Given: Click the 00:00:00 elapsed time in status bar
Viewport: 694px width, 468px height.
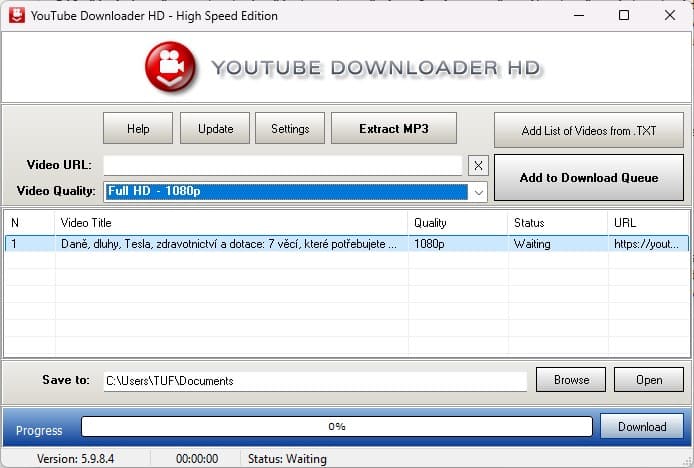Looking at the screenshot, I should pyautogui.click(x=197, y=459).
